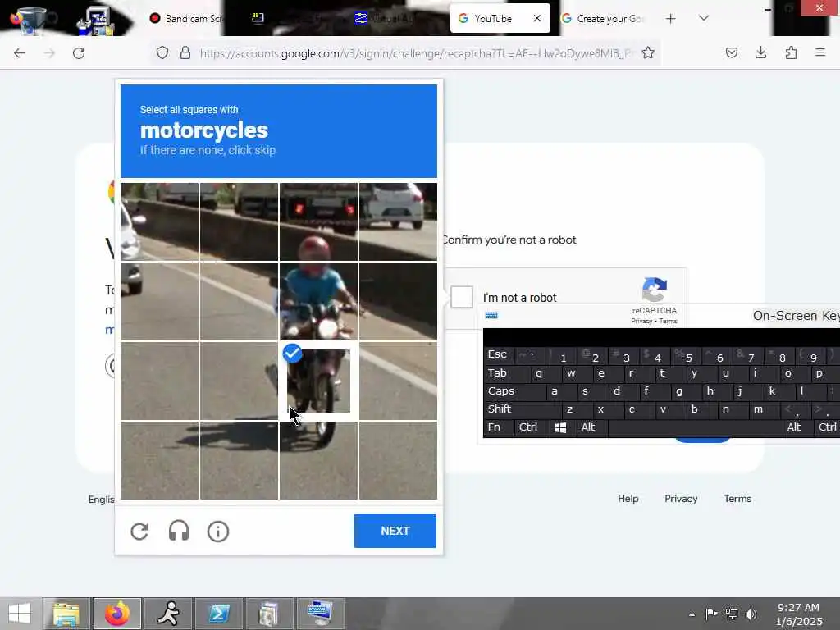The image size is (840, 630).
Task: Hit the Esc key on on-screen keyboard
Action: [497, 354]
